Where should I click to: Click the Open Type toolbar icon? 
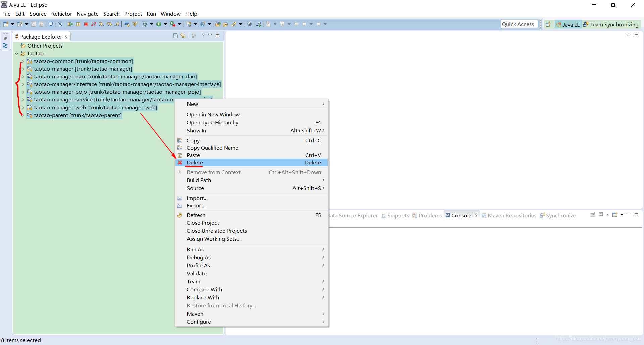coord(218,24)
